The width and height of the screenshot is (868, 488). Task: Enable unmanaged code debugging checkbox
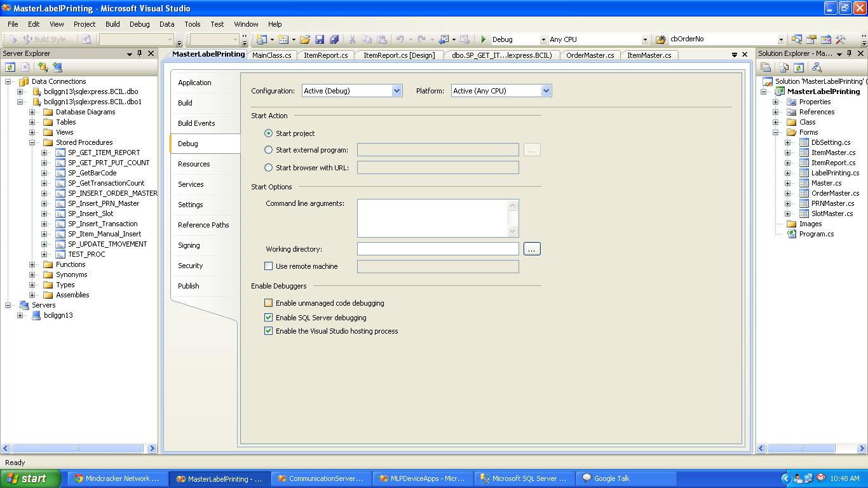[x=269, y=303]
